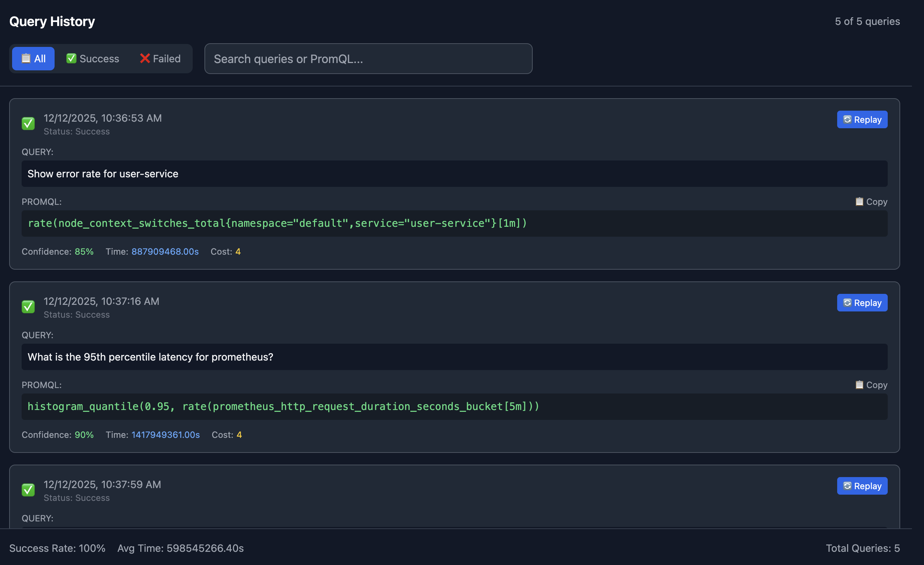
Task: Replay the 95th percentile latency query
Action: (x=862, y=303)
